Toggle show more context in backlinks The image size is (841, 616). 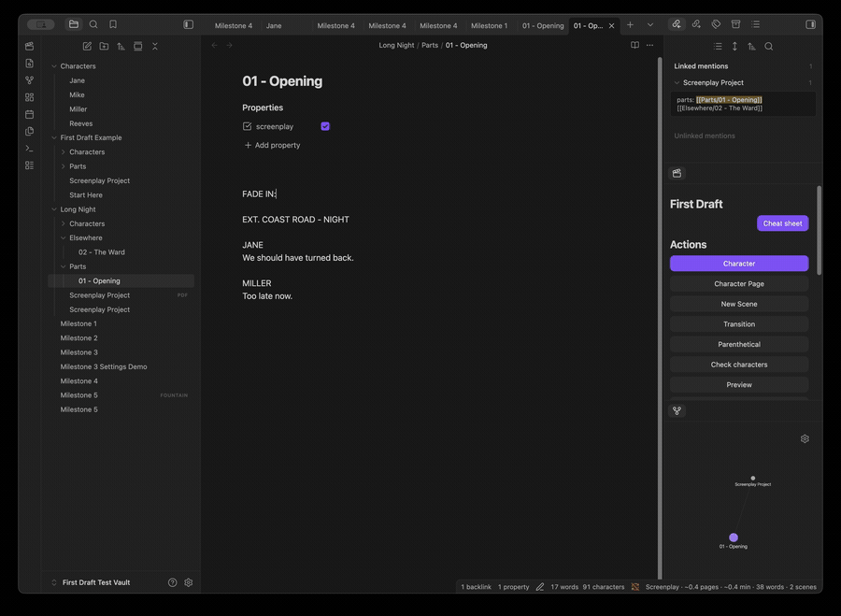[734, 46]
